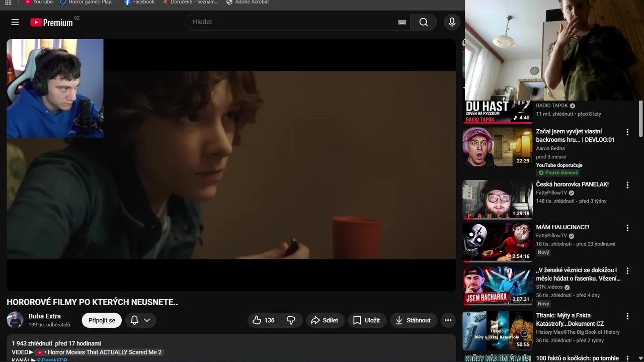Open the Adobe Acrobat bookmark
This screenshot has width=644, height=362.
pyautogui.click(x=248, y=2)
